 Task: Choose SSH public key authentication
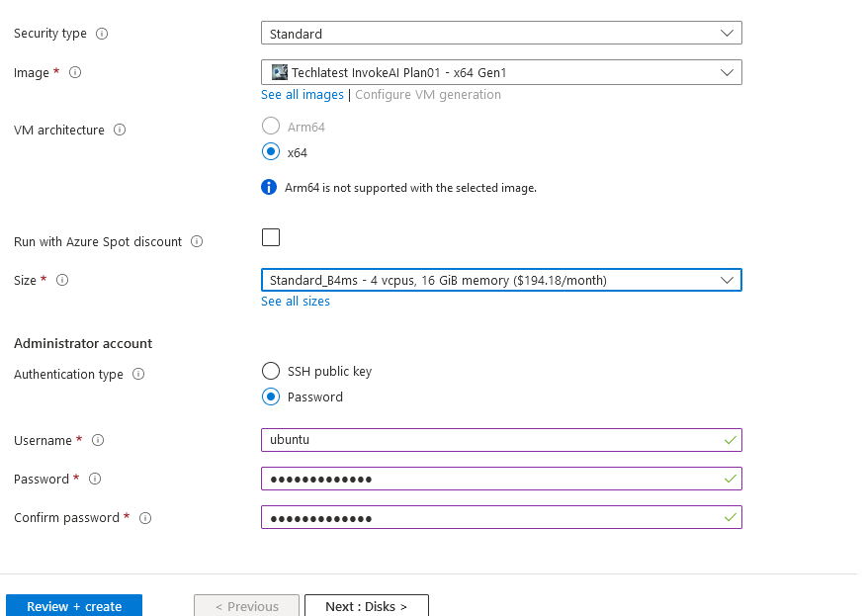coord(271,371)
